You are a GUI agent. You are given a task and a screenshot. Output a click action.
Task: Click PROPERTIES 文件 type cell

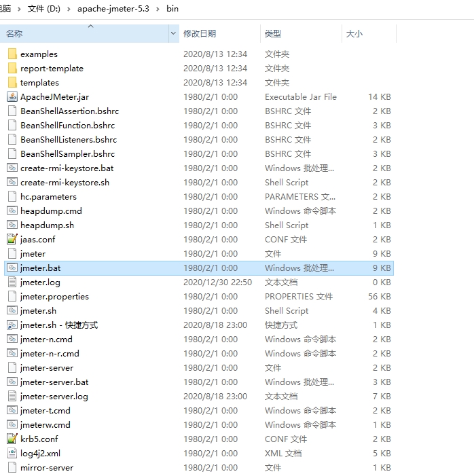[x=299, y=297]
